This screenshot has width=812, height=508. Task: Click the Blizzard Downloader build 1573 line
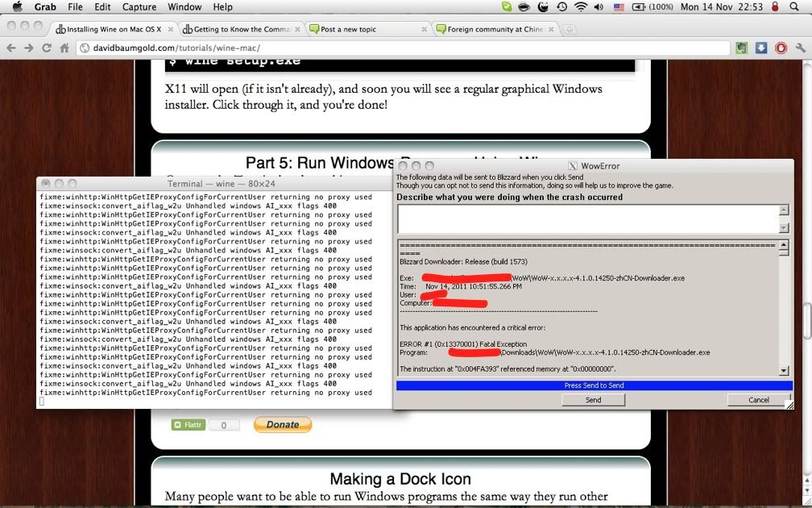463,261
